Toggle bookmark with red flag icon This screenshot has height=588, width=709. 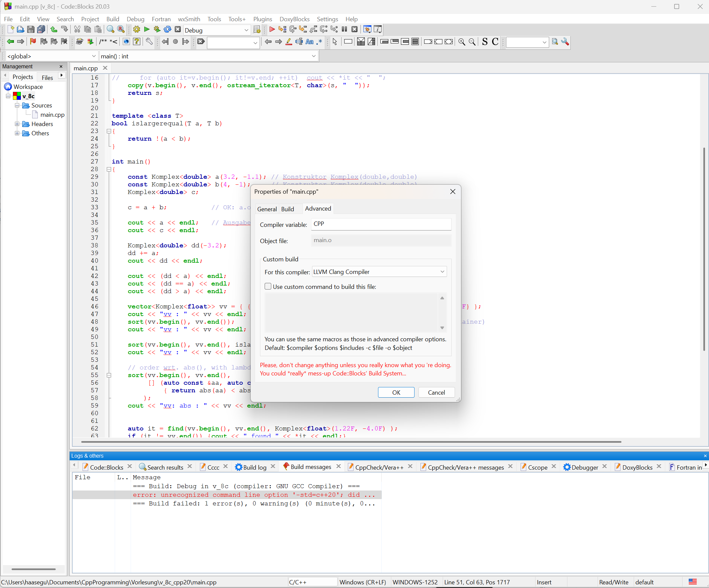(33, 41)
